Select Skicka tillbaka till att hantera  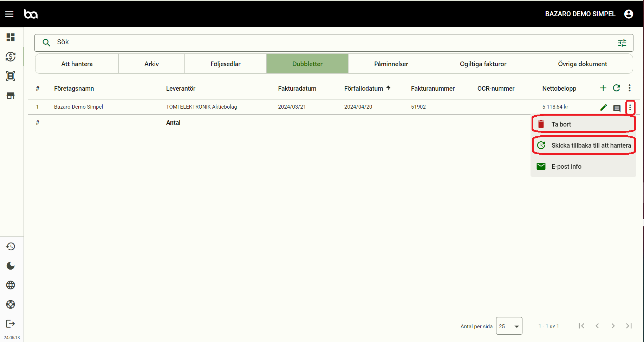[583, 145]
